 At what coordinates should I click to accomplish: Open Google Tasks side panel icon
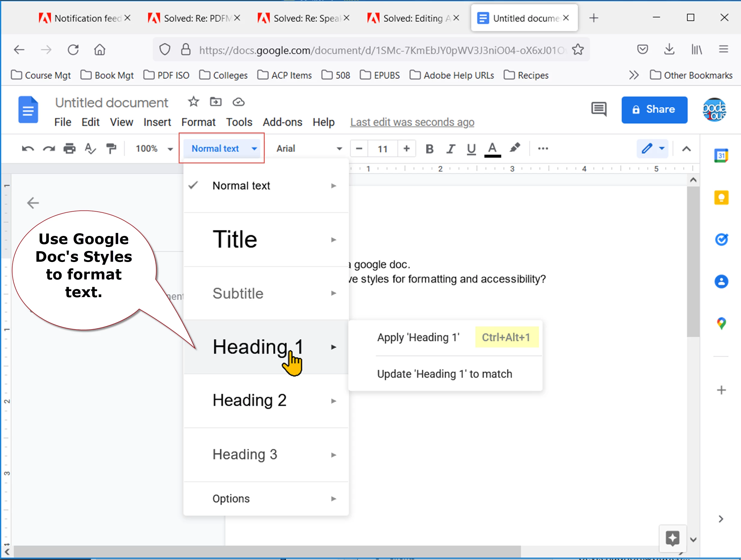(x=721, y=239)
